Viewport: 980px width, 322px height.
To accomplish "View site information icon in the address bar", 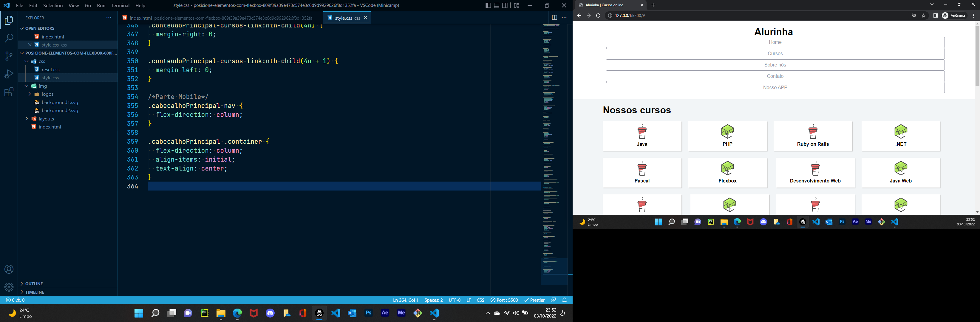I will [x=610, y=16].
